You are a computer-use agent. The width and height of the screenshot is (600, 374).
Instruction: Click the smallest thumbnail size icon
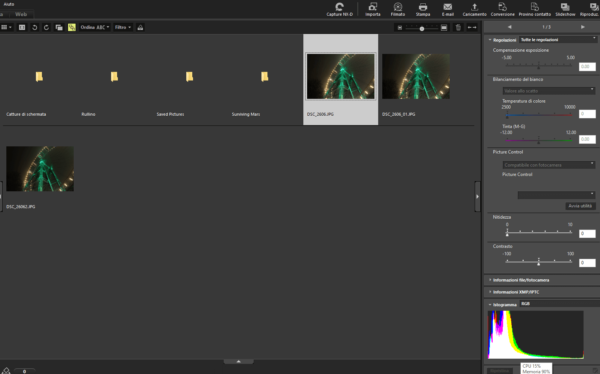[399, 28]
